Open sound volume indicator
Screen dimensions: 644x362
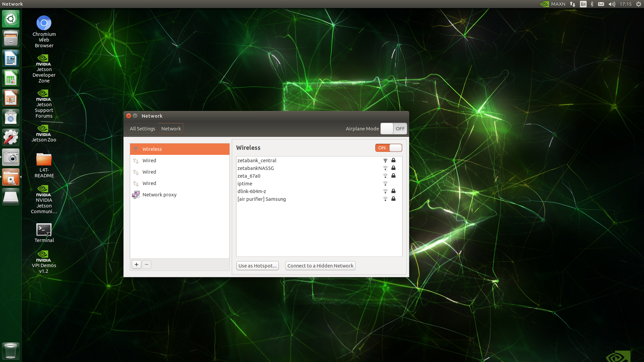[x=612, y=4]
